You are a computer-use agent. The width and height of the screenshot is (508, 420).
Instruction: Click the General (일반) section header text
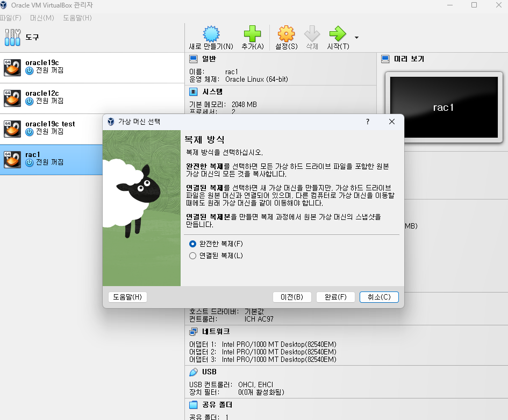[x=209, y=59]
